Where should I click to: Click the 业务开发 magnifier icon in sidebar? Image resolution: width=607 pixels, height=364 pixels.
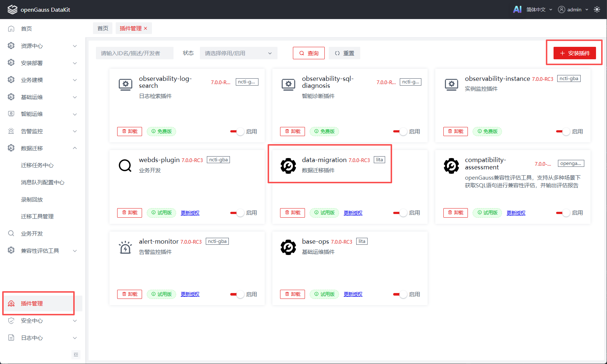[11, 233]
